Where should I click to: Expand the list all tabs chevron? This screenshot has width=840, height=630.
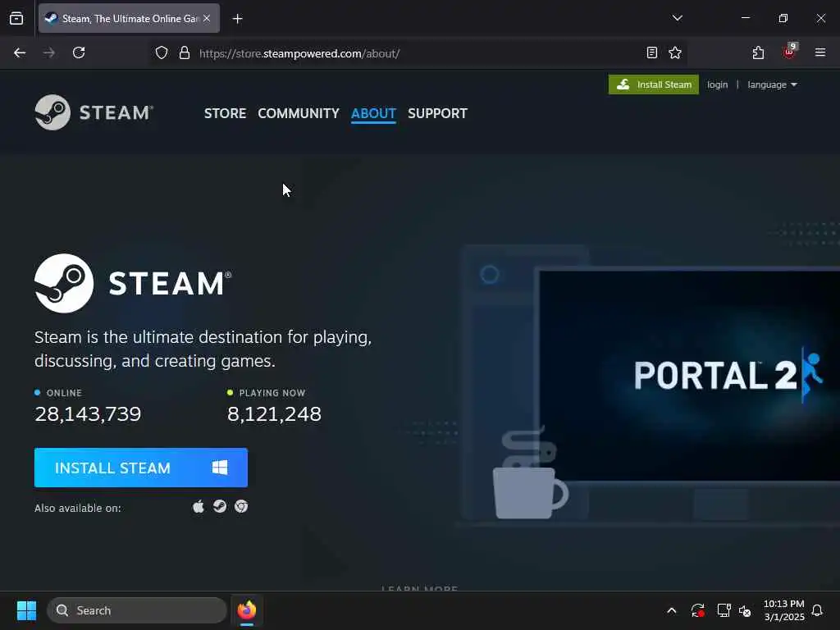click(677, 18)
